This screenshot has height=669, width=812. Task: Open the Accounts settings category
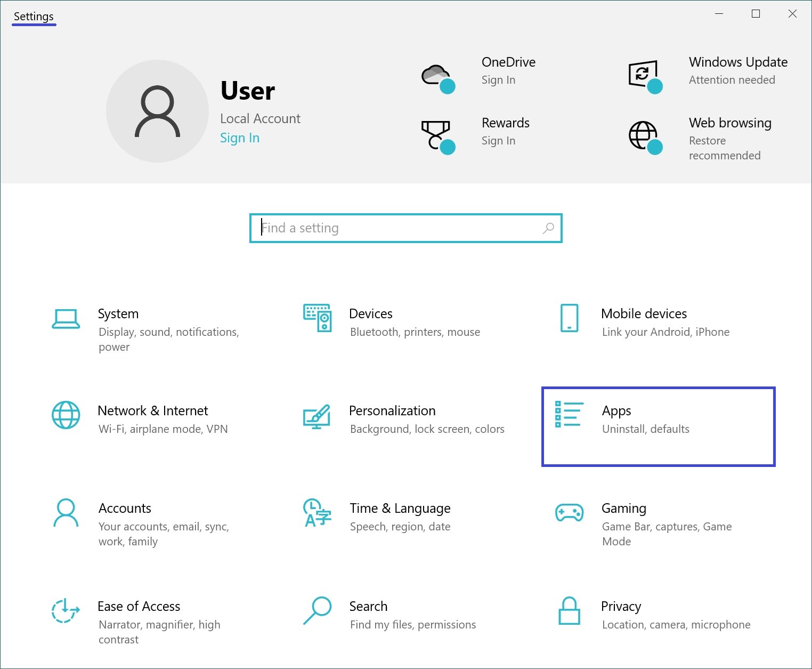point(125,509)
